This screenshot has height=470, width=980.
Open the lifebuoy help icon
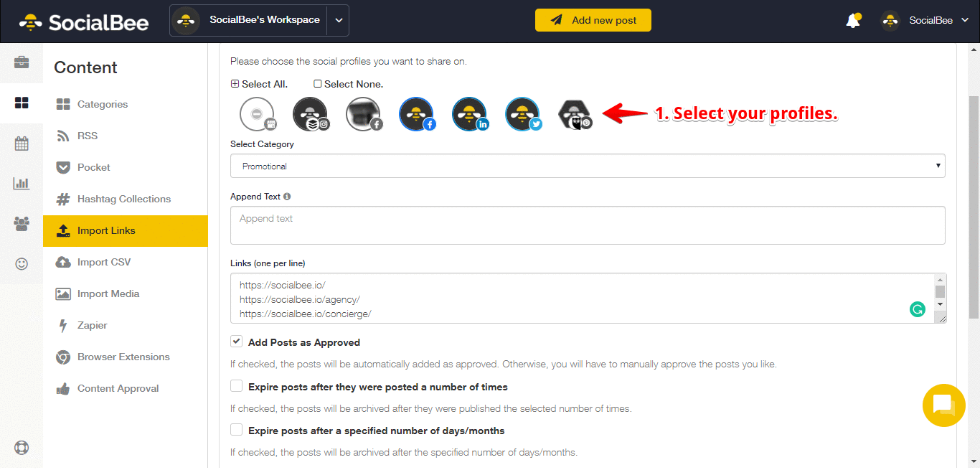(22, 448)
